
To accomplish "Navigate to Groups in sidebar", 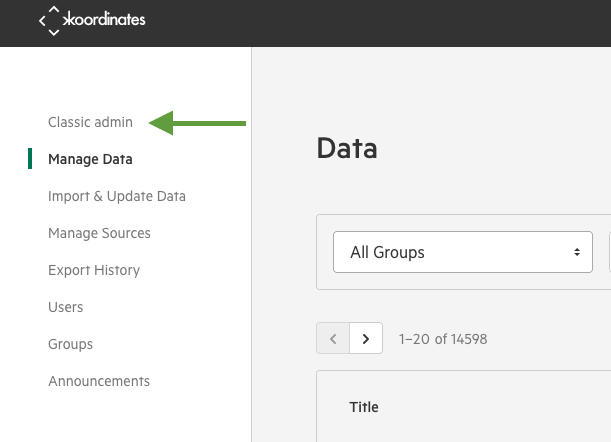I will 71,344.
